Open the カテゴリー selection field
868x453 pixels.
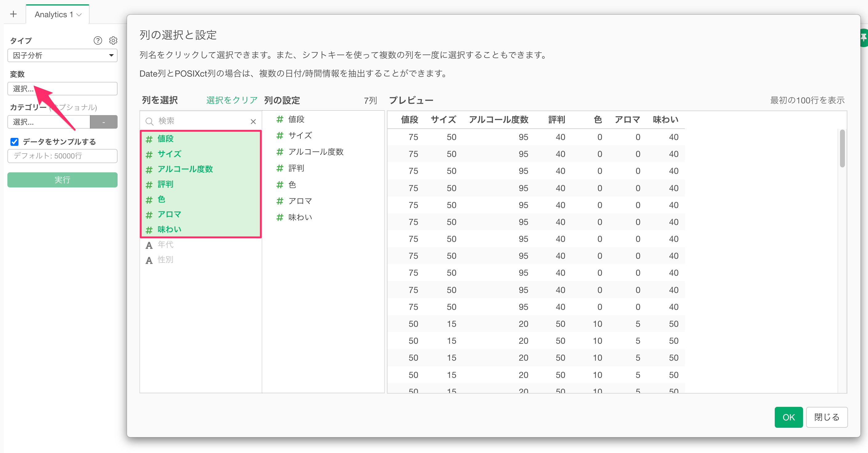(49, 122)
